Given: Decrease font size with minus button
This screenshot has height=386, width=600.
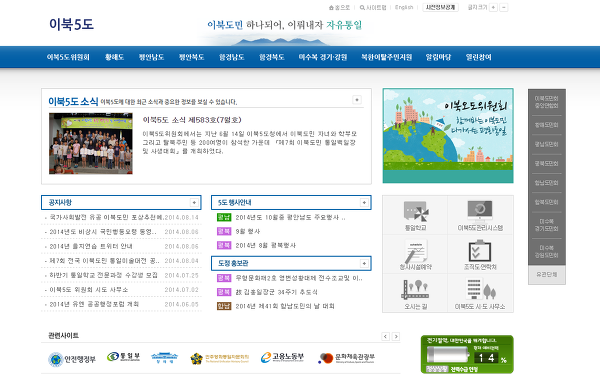Looking at the screenshot, I should [504, 7].
